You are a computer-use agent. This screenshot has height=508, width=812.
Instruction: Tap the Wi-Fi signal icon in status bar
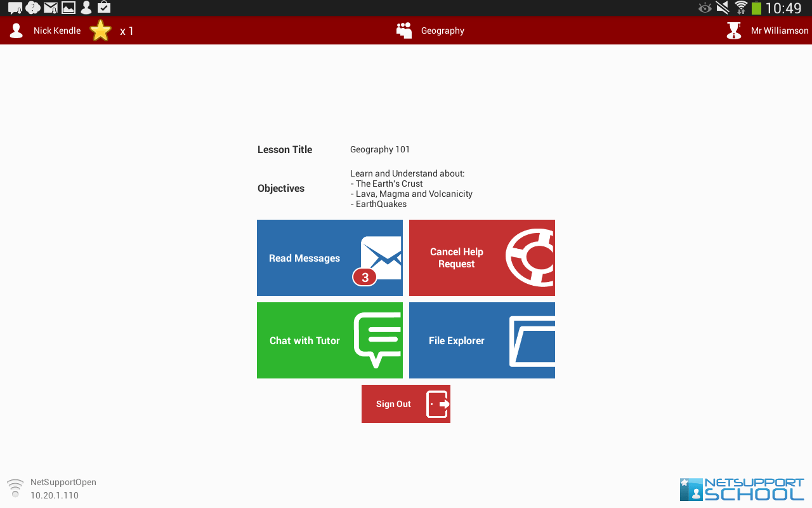click(x=740, y=8)
